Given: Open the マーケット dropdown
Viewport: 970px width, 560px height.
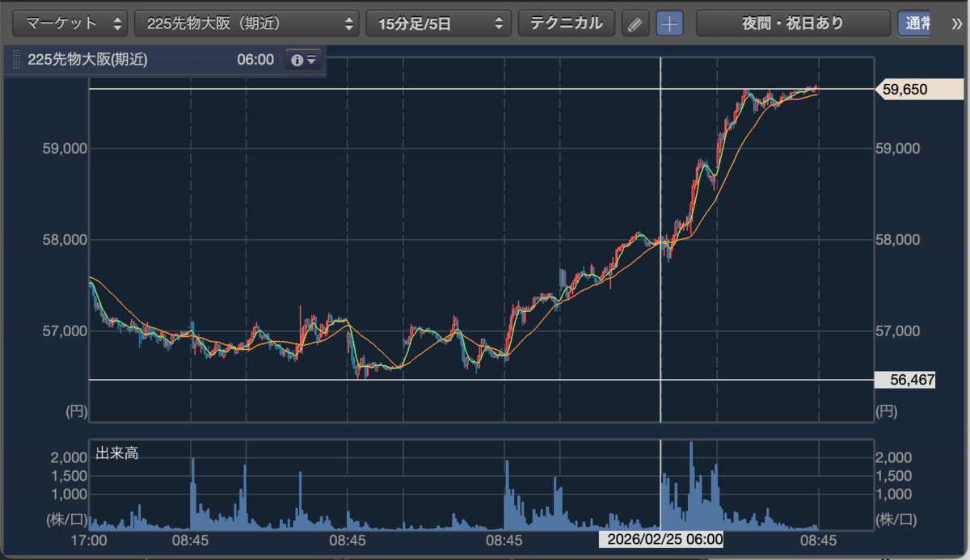Looking at the screenshot, I should tap(70, 23).
